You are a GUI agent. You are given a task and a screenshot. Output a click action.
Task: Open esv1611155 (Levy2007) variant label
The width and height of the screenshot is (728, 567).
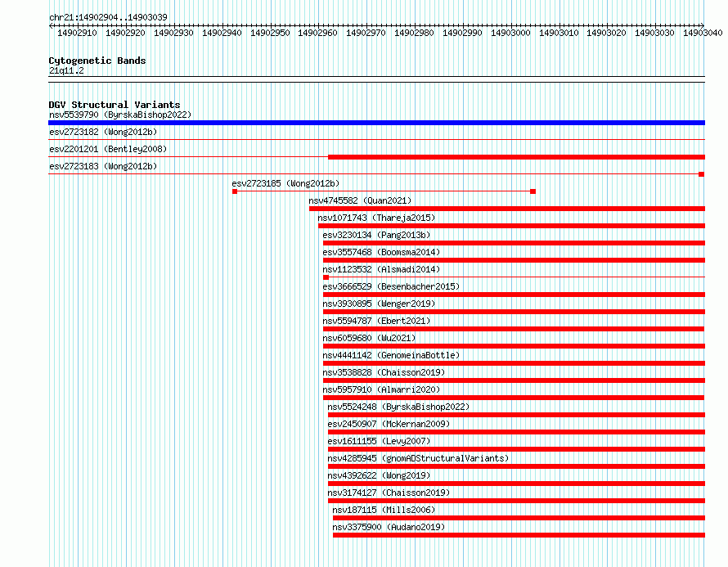click(x=379, y=441)
